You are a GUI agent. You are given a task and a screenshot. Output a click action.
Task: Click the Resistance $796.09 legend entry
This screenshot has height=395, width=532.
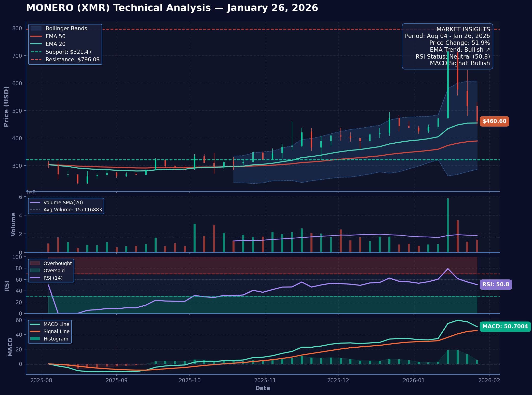(x=72, y=60)
